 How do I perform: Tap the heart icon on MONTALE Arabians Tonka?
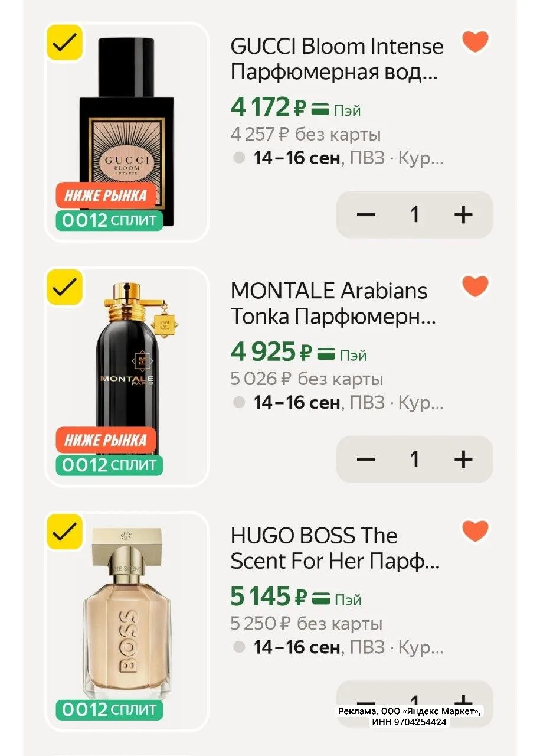pos(475,286)
